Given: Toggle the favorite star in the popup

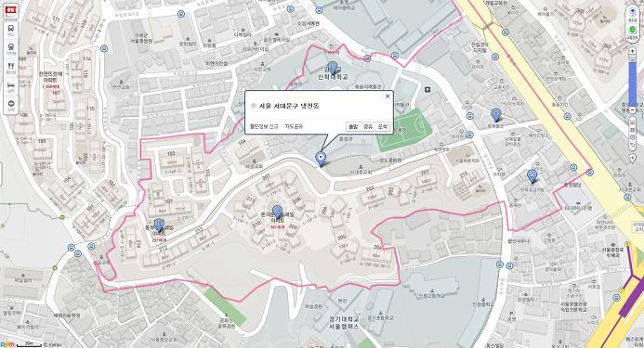Looking at the screenshot, I should tap(254, 106).
